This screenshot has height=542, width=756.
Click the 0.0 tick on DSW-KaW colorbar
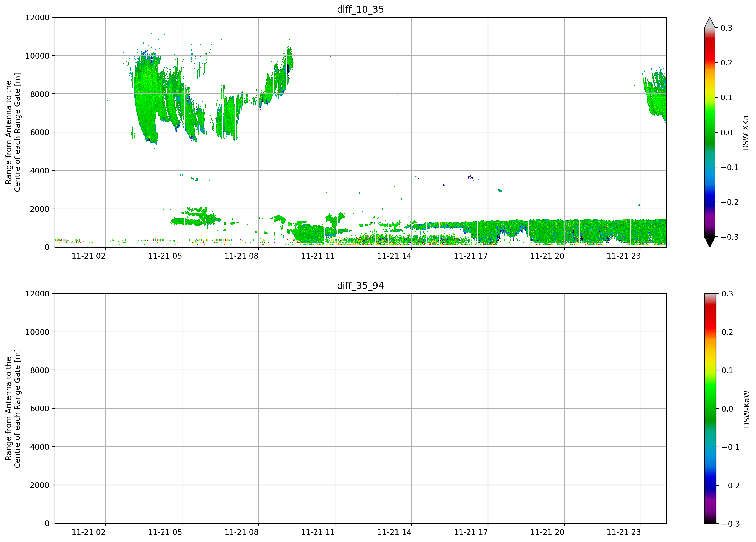[x=727, y=409]
